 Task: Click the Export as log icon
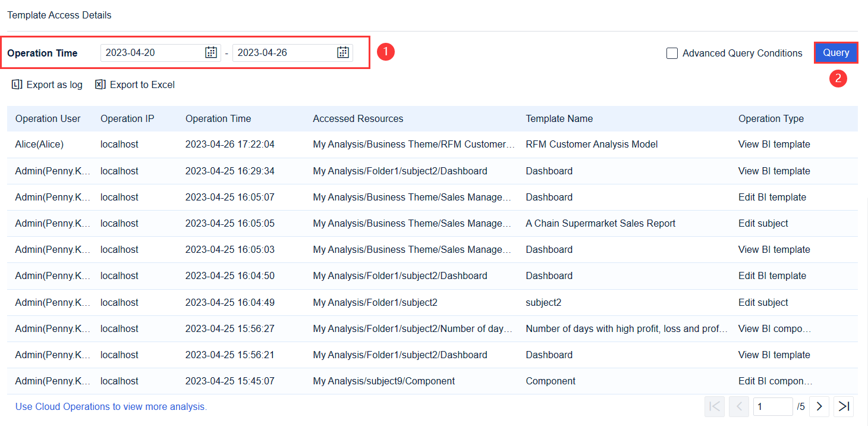17,84
